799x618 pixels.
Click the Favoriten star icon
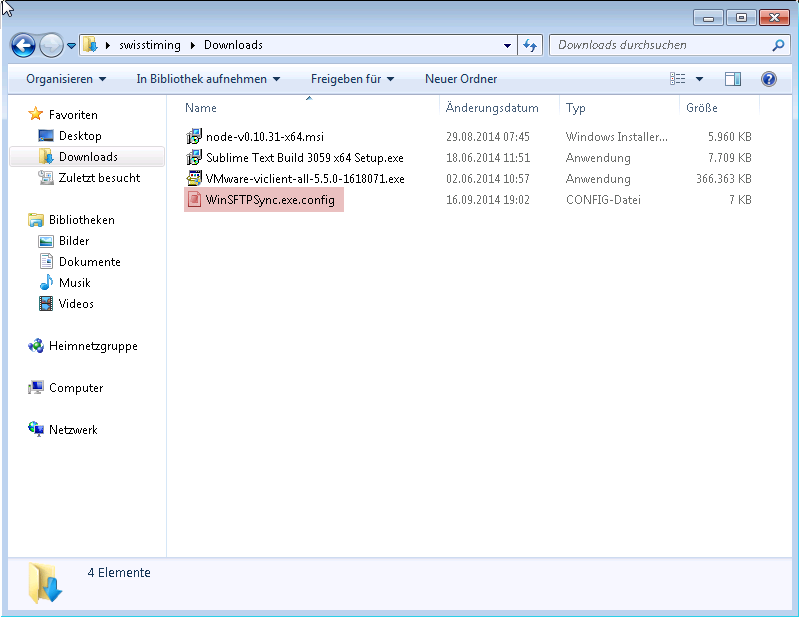[x=36, y=114]
